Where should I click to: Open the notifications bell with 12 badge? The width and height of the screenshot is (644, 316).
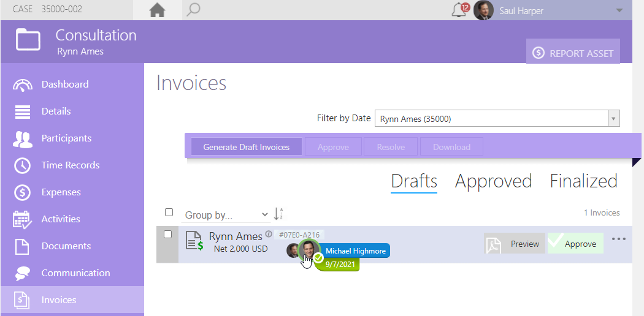point(459,10)
